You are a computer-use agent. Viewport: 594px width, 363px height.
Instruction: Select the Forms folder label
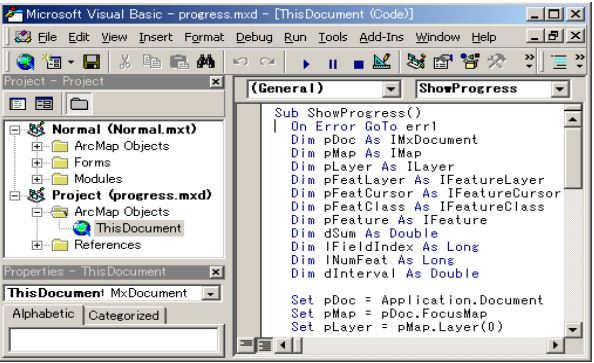tap(92, 163)
